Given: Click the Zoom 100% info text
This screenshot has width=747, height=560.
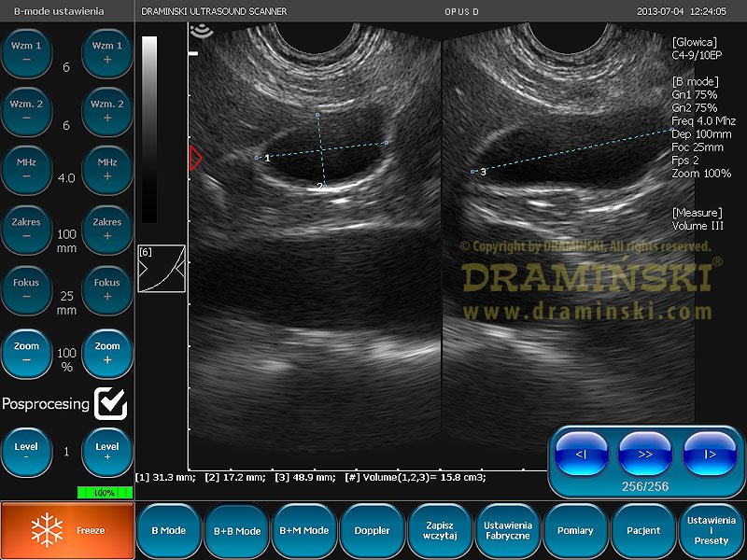Looking at the screenshot, I should (x=701, y=174).
